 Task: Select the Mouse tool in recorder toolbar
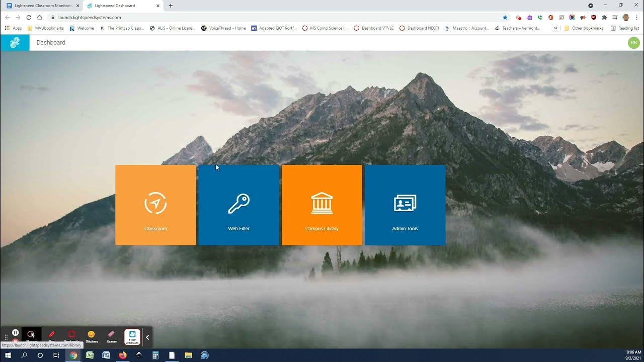pyautogui.click(x=31, y=336)
